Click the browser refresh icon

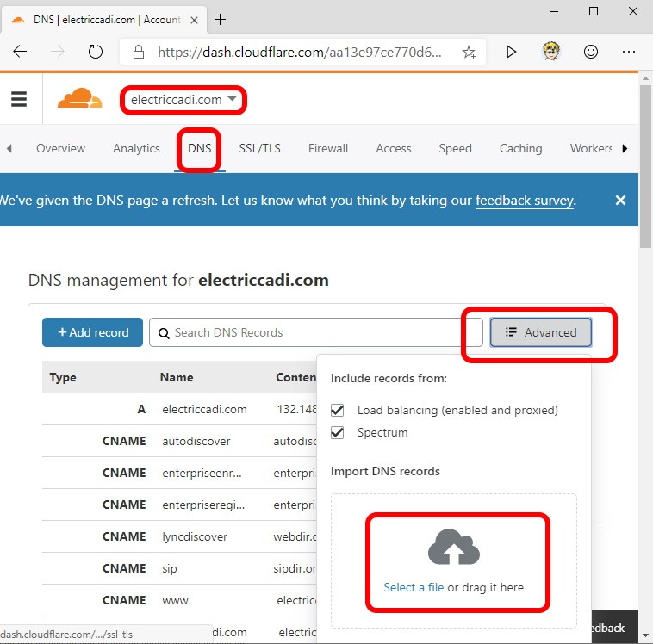(96, 52)
